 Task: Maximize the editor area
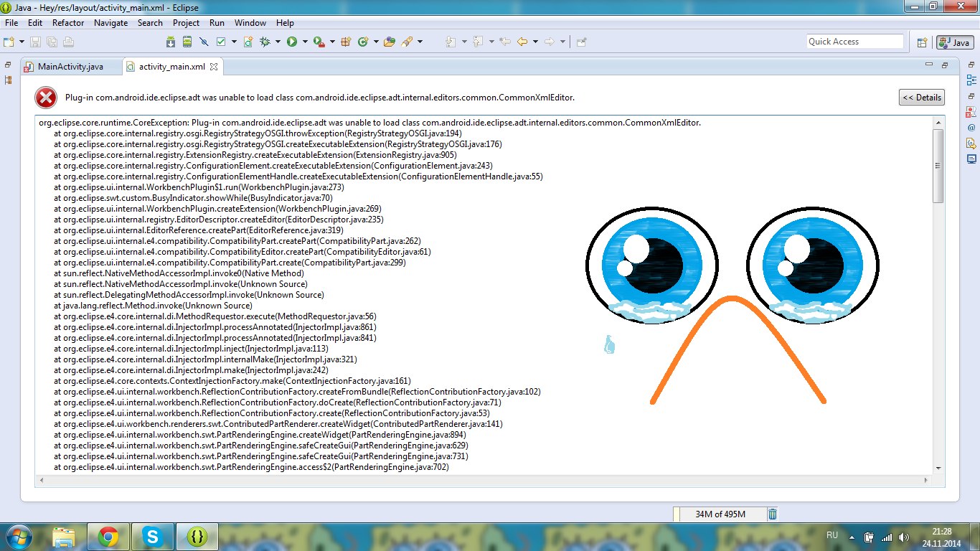click(x=946, y=65)
